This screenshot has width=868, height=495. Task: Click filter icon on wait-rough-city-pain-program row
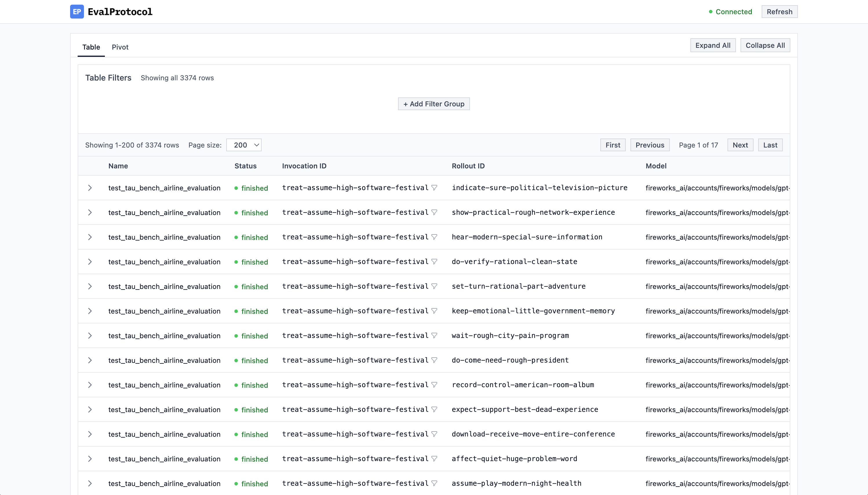pyautogui.click(x=434, y=336)
